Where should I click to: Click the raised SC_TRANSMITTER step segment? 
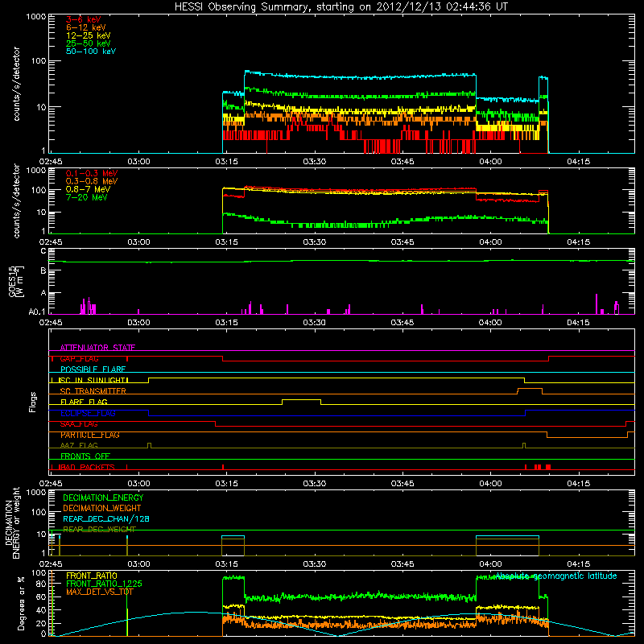coord(530,388)
